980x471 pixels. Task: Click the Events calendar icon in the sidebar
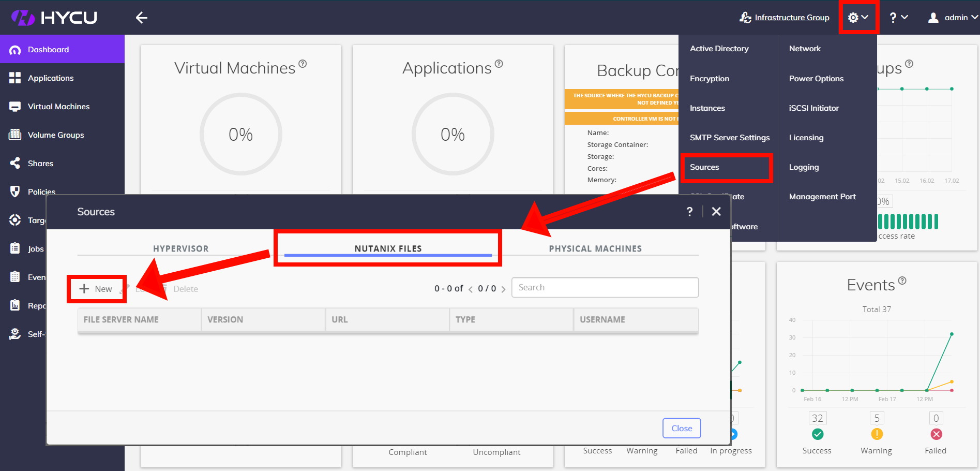coord(15,277)
